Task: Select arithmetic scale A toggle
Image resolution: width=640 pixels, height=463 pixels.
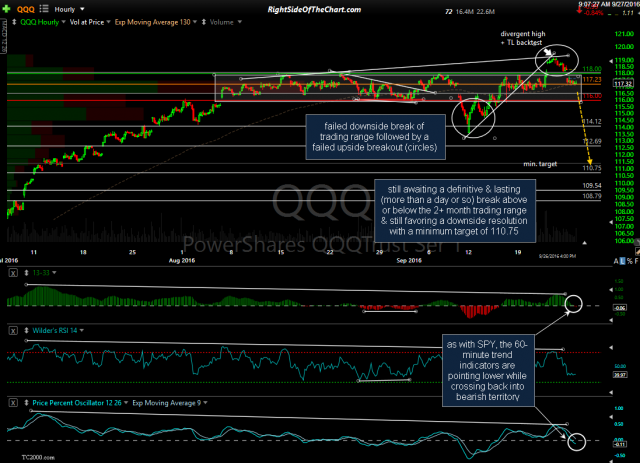Action: (616, 261)
